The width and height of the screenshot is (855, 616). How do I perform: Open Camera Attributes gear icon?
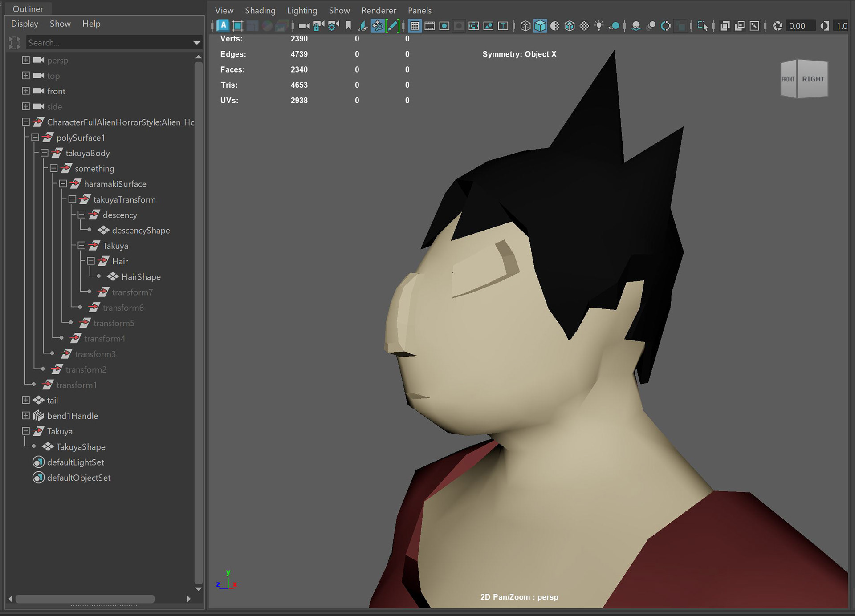[x=333, y=26]
